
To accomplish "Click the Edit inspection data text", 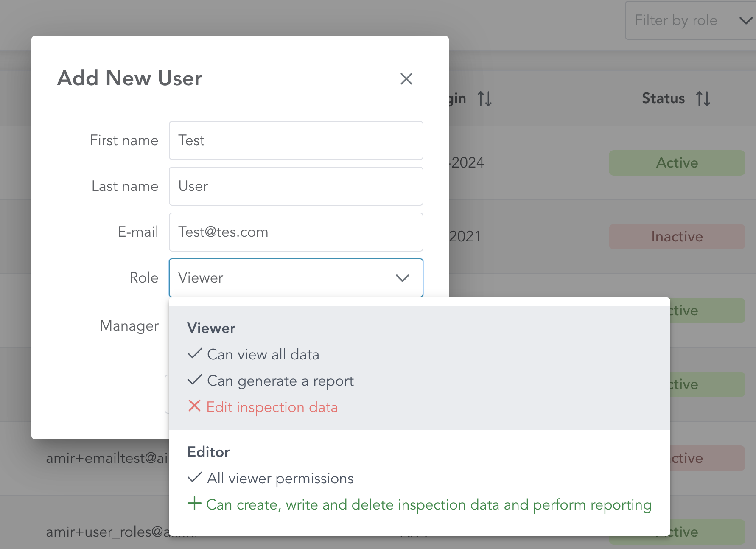I will tap(272, 407).
